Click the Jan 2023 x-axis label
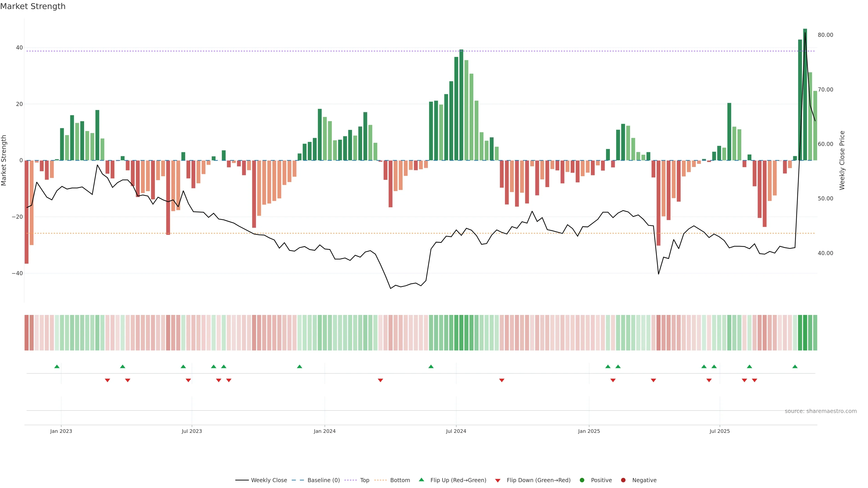 [x=61, y=431]
